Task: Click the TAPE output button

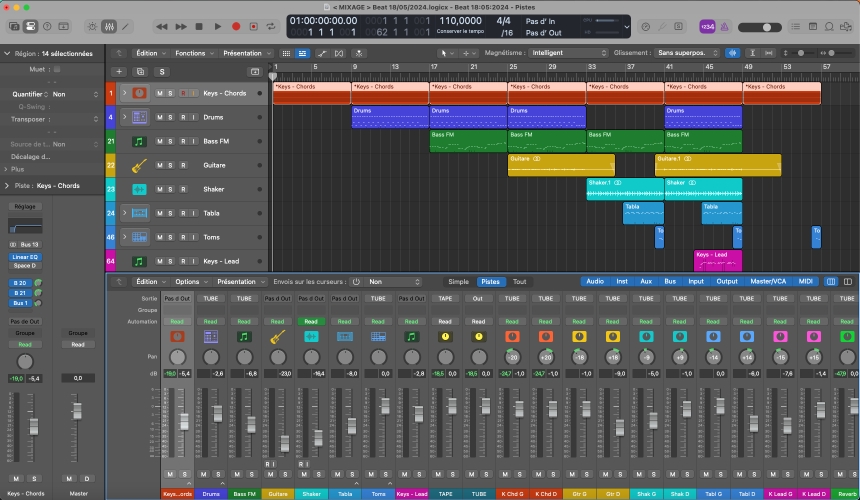Action: 445,299
